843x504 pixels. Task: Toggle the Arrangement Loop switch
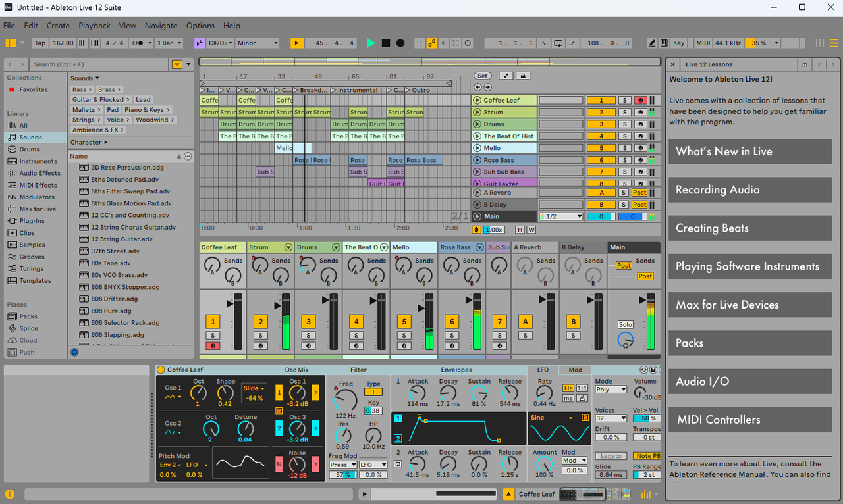(x=558, y=43)
